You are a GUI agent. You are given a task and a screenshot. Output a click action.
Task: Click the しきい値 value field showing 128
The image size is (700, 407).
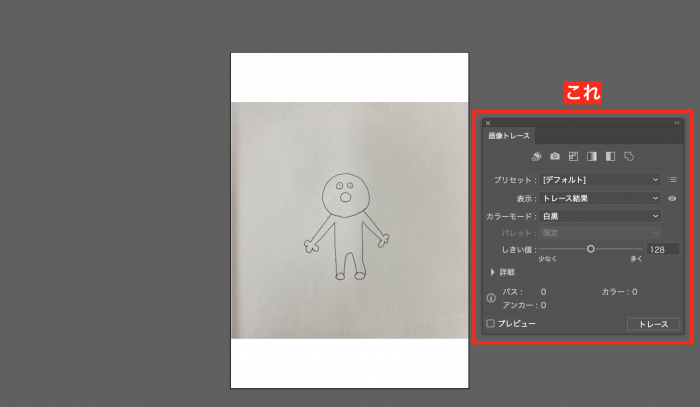click(x=662, y=249)
